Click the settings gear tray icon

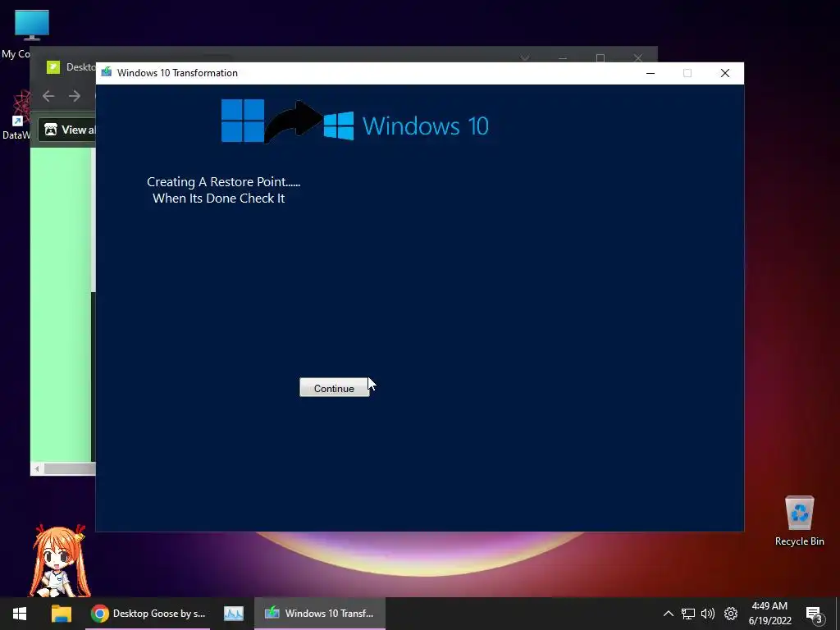(731, 614)
